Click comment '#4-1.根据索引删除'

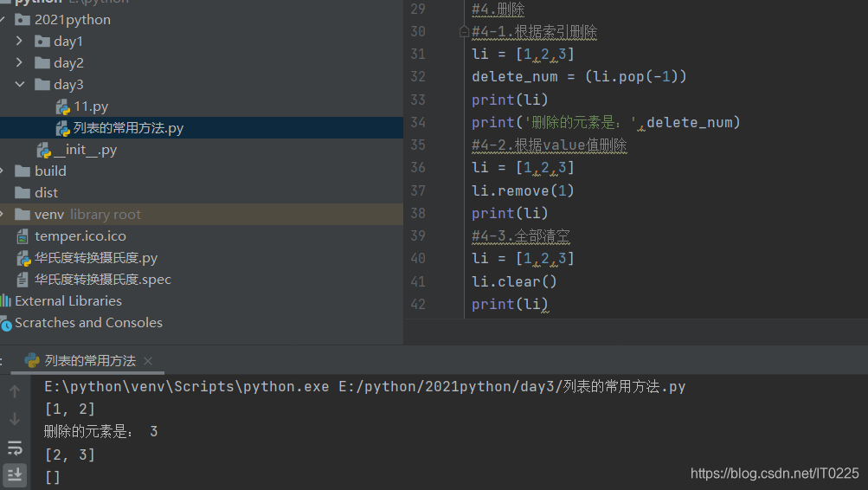(x=534, y=31)
